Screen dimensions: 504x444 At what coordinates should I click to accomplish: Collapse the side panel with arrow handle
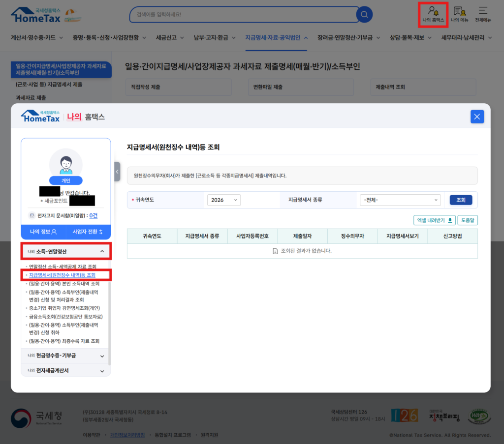pyautogui.click(x=117, y=172)
